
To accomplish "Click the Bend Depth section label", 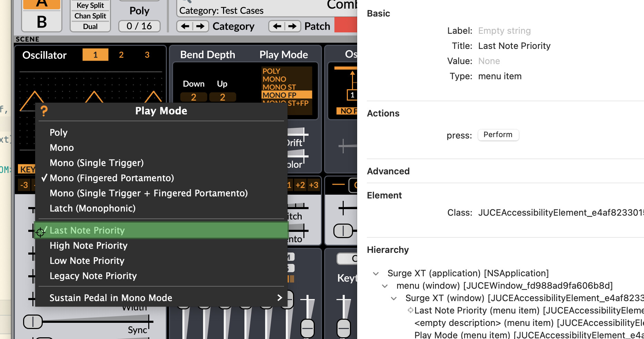I will (208, 55).
